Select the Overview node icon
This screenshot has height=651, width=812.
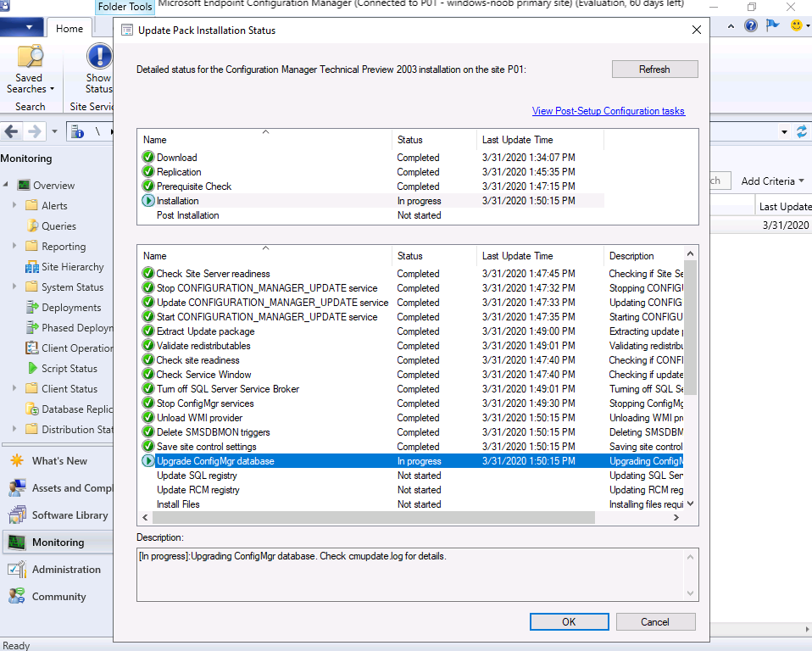coord(23,185)
